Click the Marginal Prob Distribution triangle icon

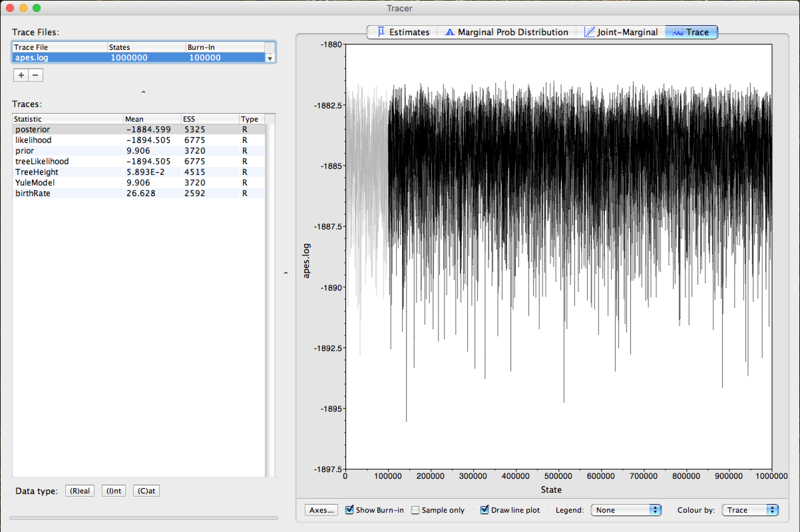[450, 32]
